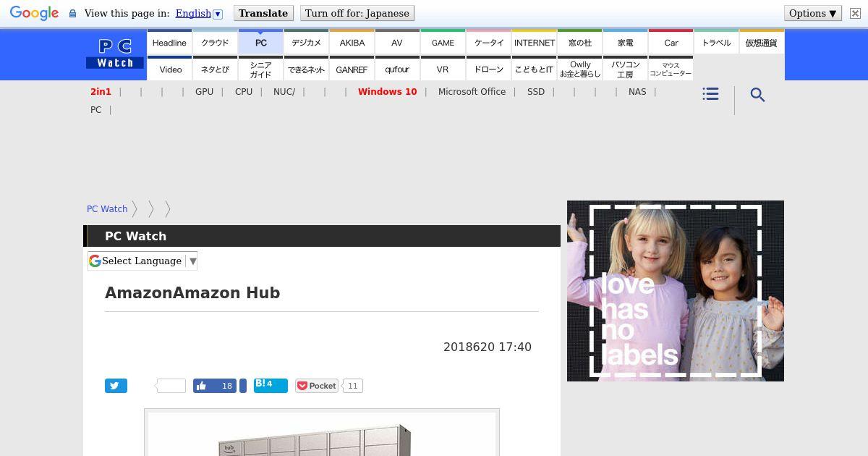Click the Windows 10 topic link
Screen dimensions: 868x456
pyautogui.click(x=387, y=92)
